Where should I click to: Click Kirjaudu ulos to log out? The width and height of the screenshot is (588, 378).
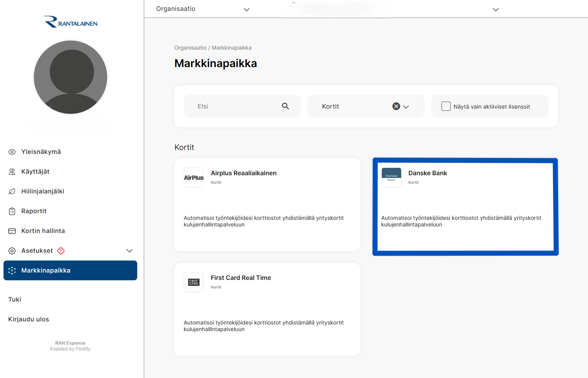[x=29, y=319]
